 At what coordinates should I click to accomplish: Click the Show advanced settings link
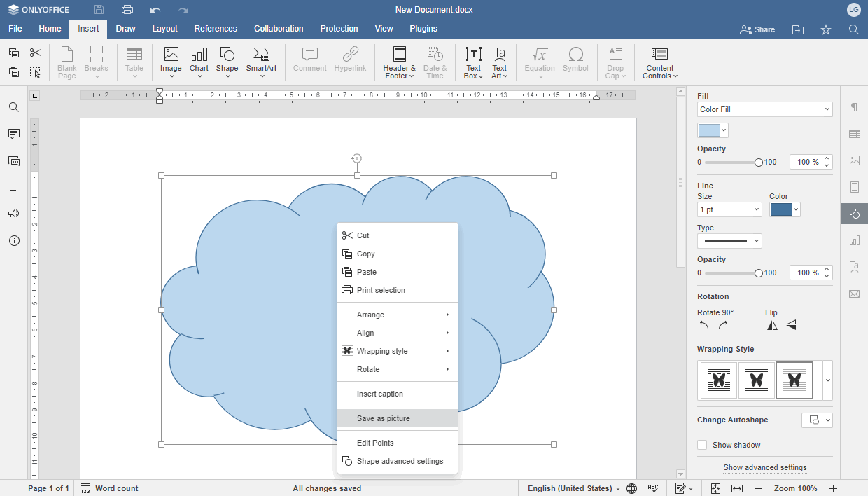764,467
